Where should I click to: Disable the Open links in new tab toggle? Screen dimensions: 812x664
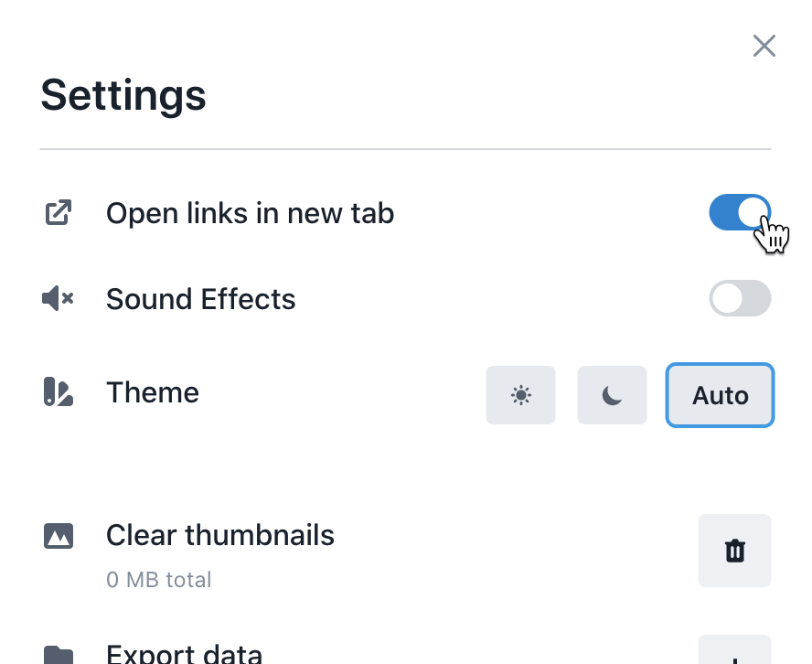[x=740, y=212]
